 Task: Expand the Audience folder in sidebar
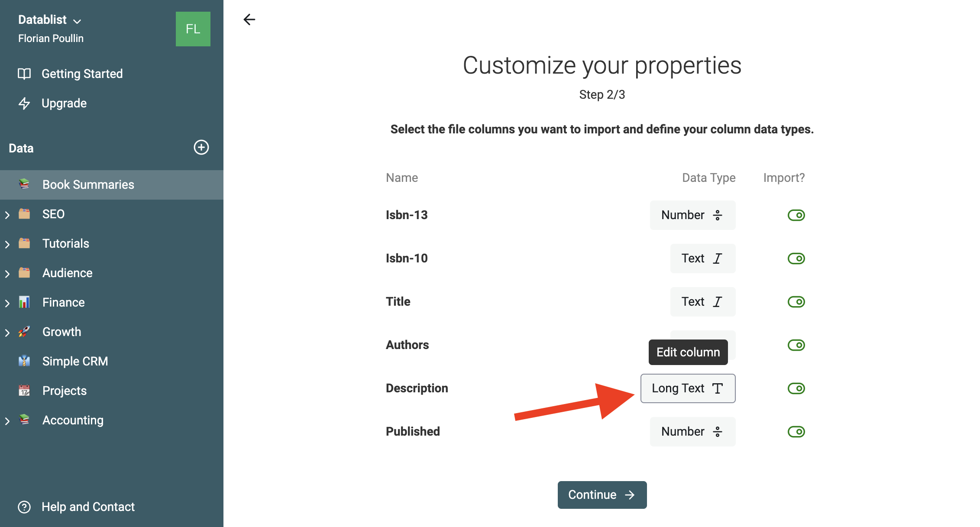click(6, 273)
